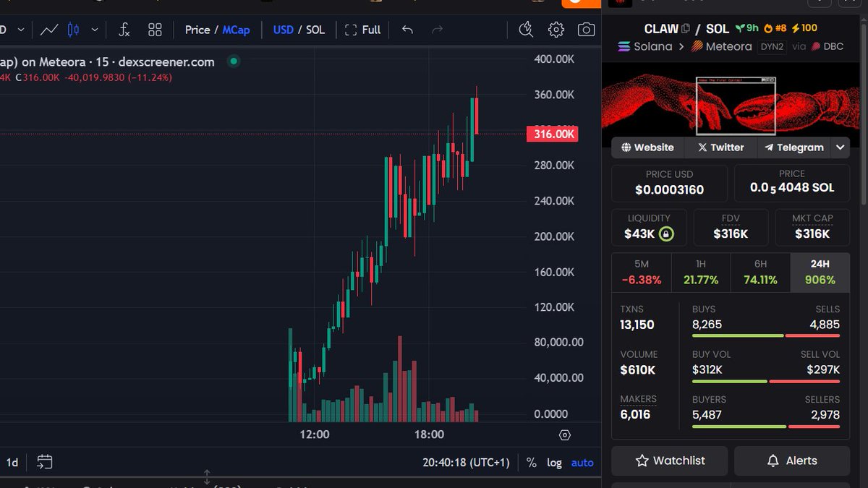Open the token Telegram link

[793, 147]
